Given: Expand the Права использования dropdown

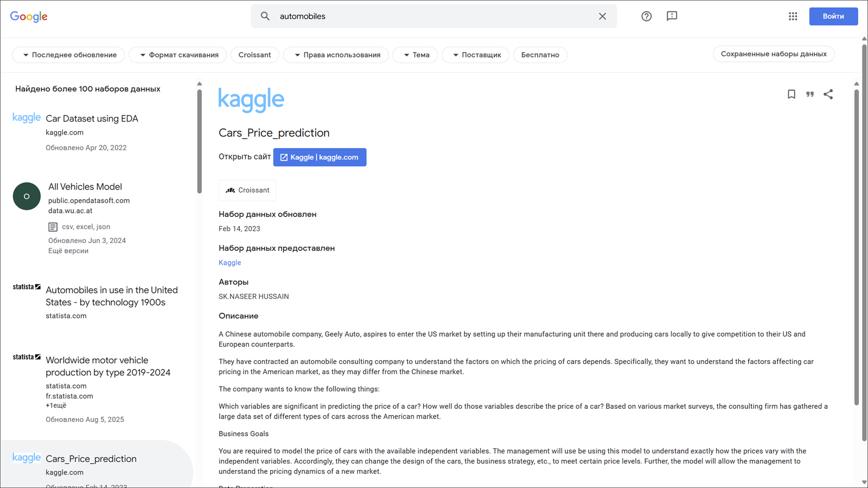Looking at the screenshot, I should 336,55.
